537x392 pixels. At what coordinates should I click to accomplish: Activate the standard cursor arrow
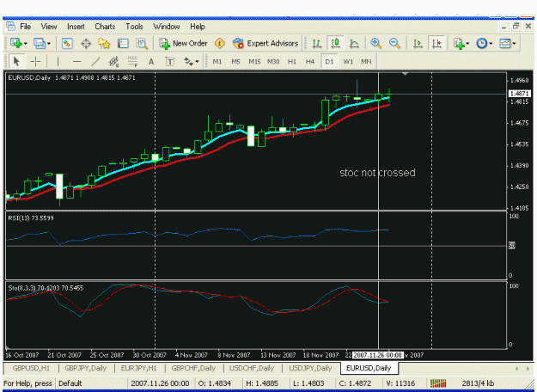click(16, 62)
